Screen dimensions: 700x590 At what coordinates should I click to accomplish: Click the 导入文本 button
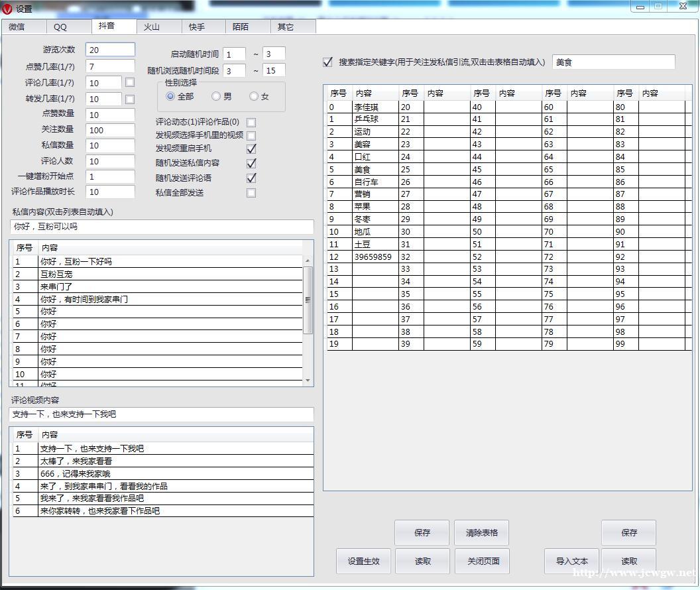571,561
